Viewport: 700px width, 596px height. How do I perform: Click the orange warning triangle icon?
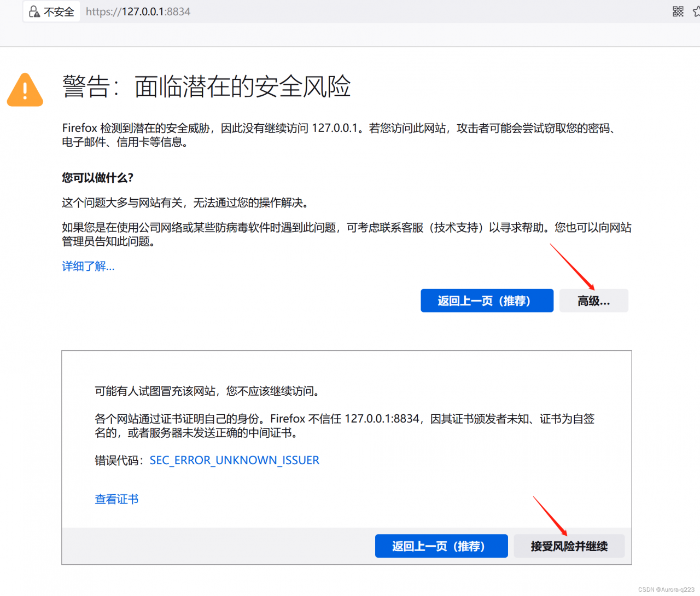tap(25, 90)
